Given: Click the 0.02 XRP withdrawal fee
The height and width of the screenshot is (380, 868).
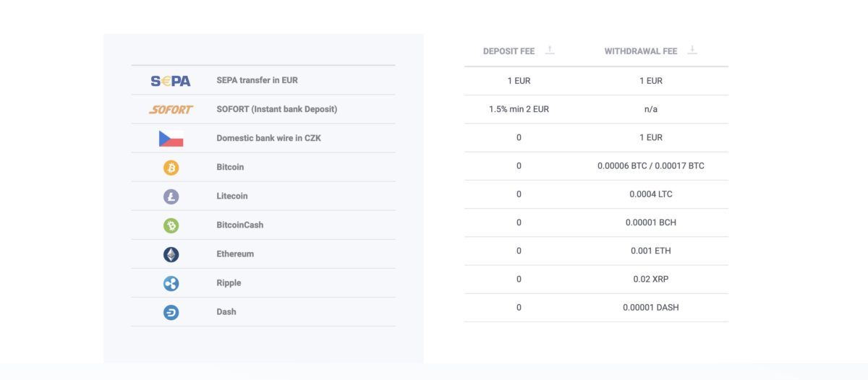Looking at the screenshot, I should pyautogui.click(x=651, y=279).
